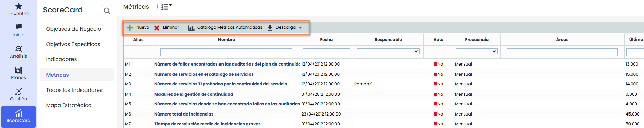The image size is (644, 128).
Task: Select the M6 alias cell
Action: (x=128, y=114)
